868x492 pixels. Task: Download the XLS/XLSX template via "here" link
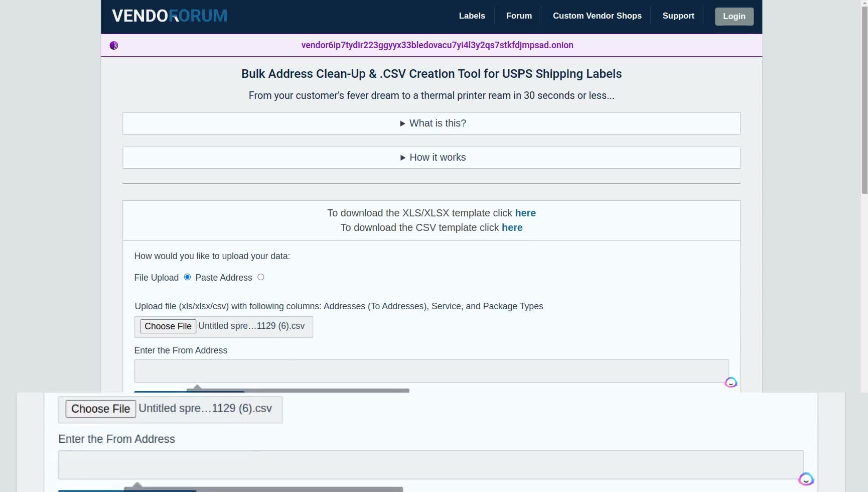tap(525, 213)
